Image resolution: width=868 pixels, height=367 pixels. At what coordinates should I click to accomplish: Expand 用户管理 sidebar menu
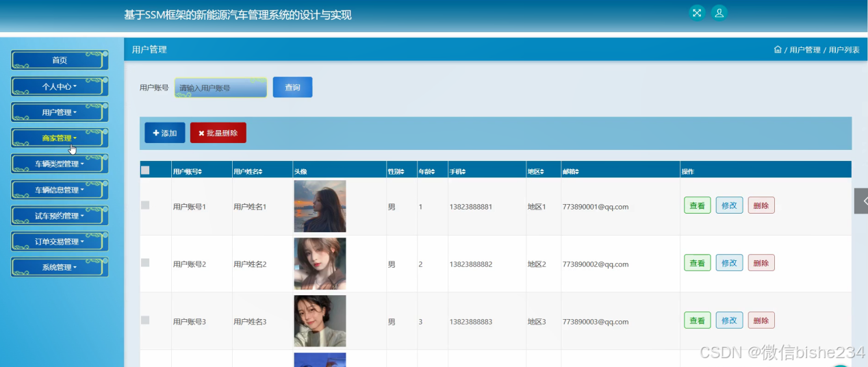pyautogui.click(x=60, y=112)
